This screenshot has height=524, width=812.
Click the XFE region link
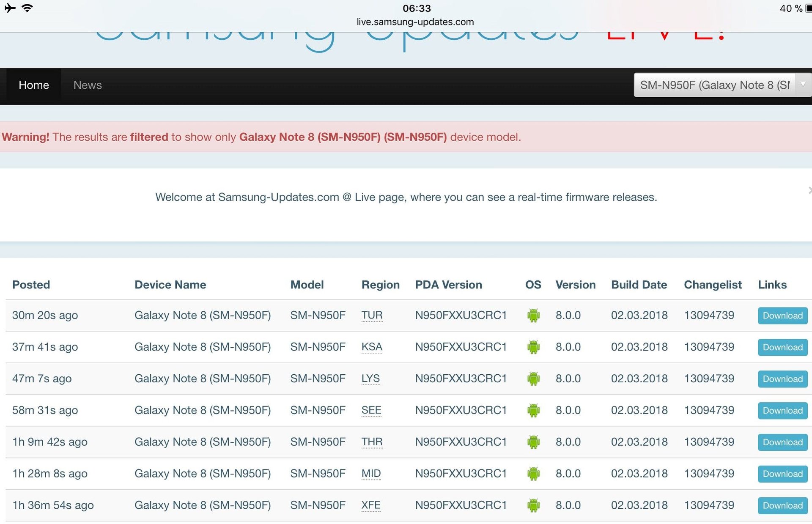point(371,505)
